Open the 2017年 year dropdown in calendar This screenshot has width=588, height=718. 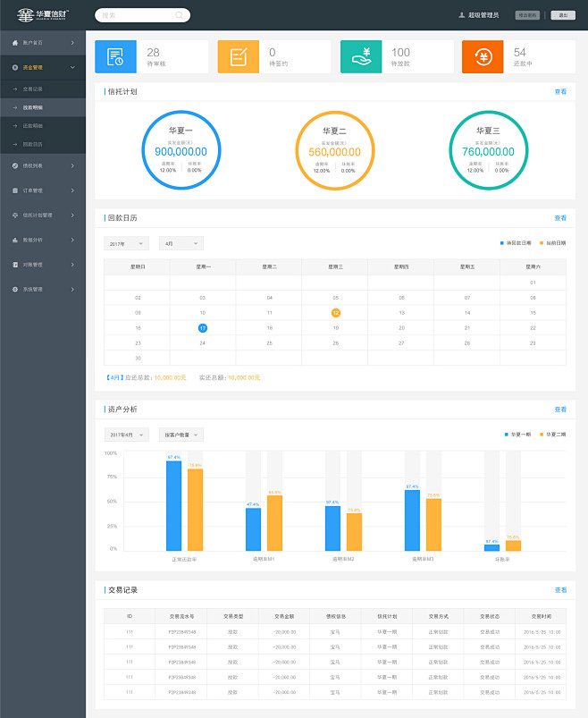(x=126, y=243)
